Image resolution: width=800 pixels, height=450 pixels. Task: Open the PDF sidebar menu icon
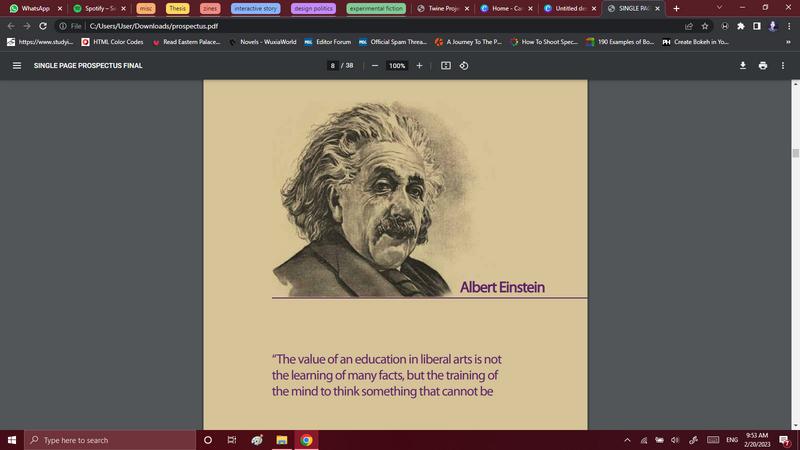coord(17,65)
